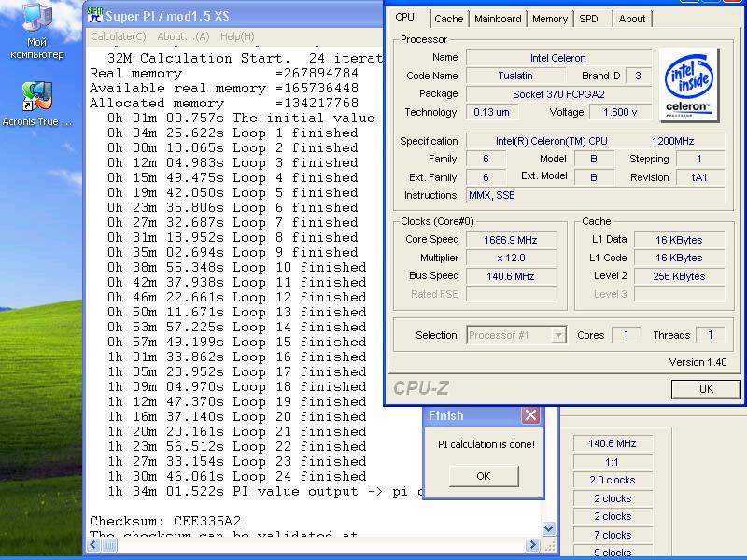Click the Available real memory =165736448 line

[x=224, y=88]
